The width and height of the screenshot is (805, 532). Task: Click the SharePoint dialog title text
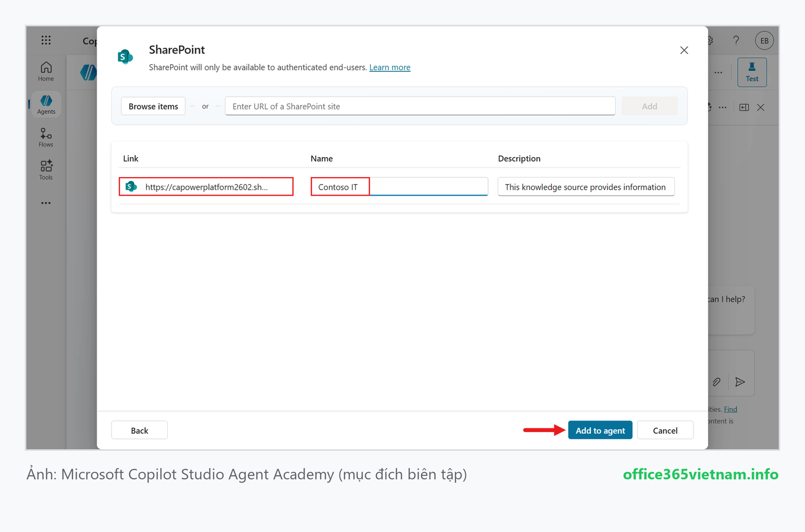point(177,50)
